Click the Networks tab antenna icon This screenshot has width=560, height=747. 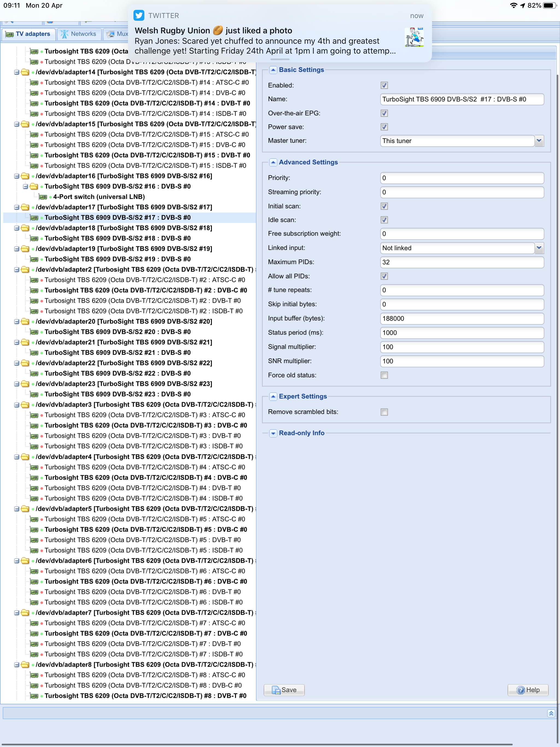tap(64, 34)
